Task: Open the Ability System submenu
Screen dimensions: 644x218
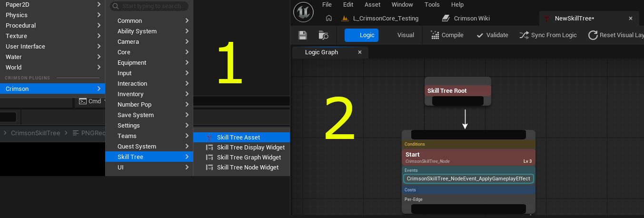Action: [149, 31]
